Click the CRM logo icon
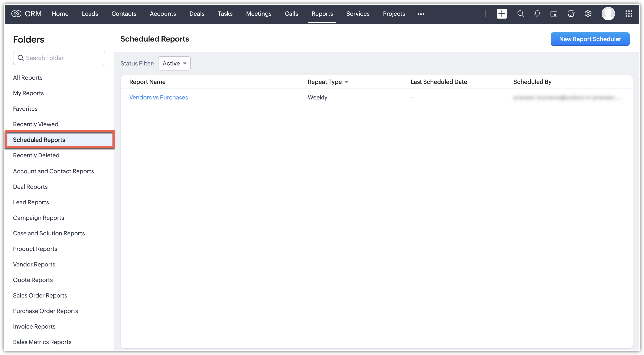 click(17, 14)
